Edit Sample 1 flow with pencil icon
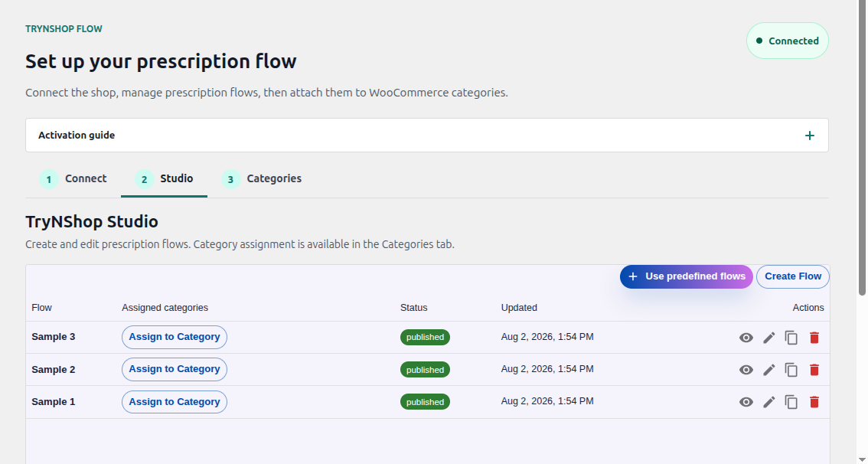 point(769,402)
